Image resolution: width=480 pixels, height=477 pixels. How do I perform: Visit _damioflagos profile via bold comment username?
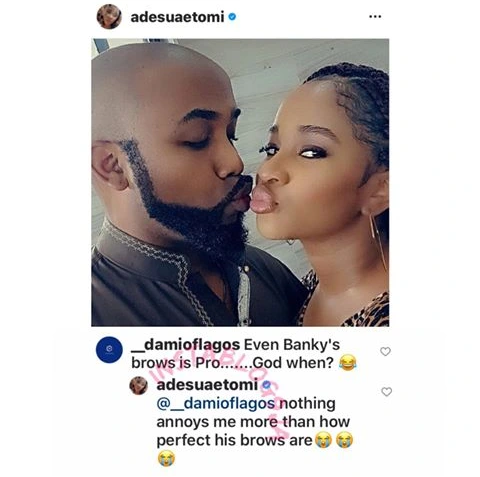(185, 345)
